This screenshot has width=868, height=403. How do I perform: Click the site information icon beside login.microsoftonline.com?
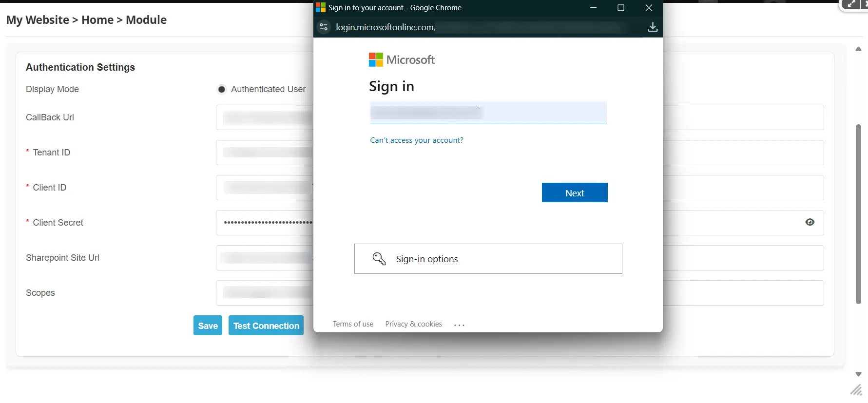tap(324, 27)
